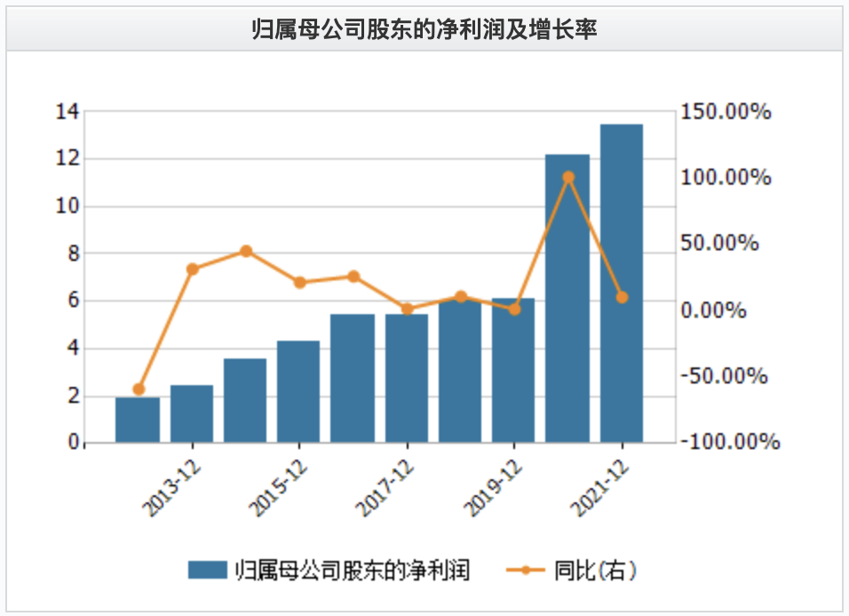Click the blue legend swatch for net profit
The height and width of the screenshot is (616, 849).
[x=208, y=571]
